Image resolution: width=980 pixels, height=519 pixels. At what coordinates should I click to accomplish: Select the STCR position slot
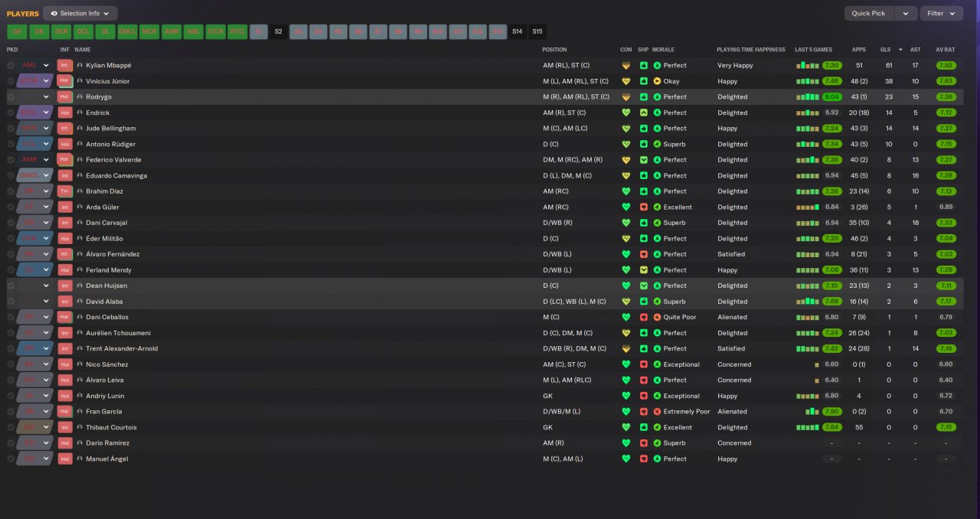[x=216, y=31]
